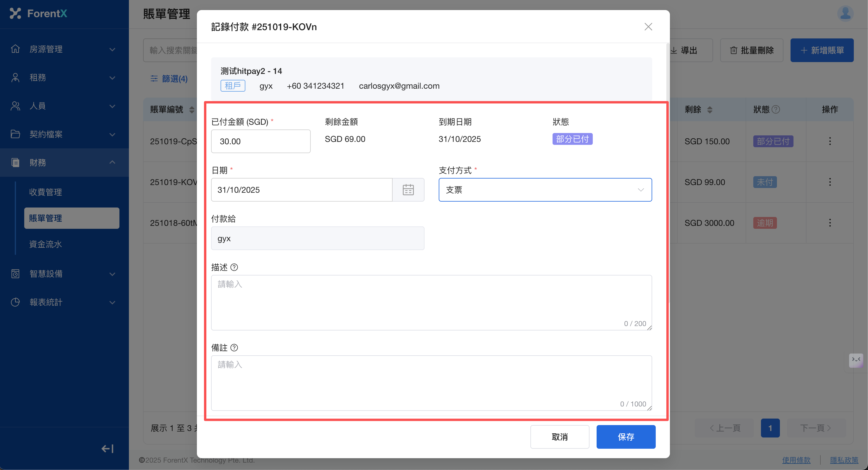The width and height of the screenshot is (868, 470).
Task: Click the 取消 button
Action: (x=559, y=437)
